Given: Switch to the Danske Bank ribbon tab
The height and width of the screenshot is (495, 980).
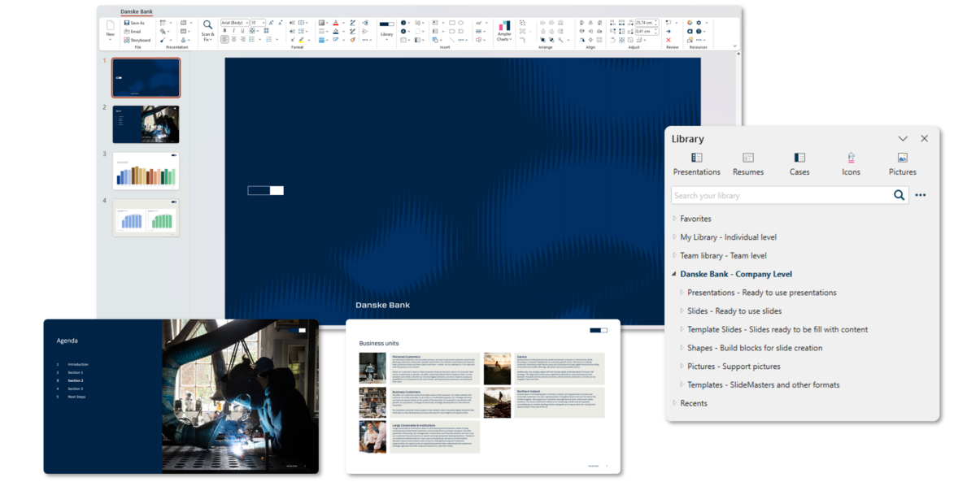Looking at the screenshot, I should pos(136,11).
